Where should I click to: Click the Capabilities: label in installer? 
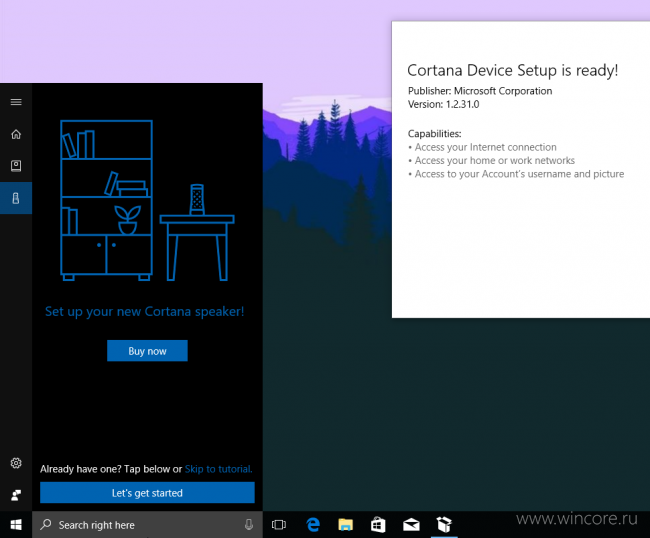(434, 134)
